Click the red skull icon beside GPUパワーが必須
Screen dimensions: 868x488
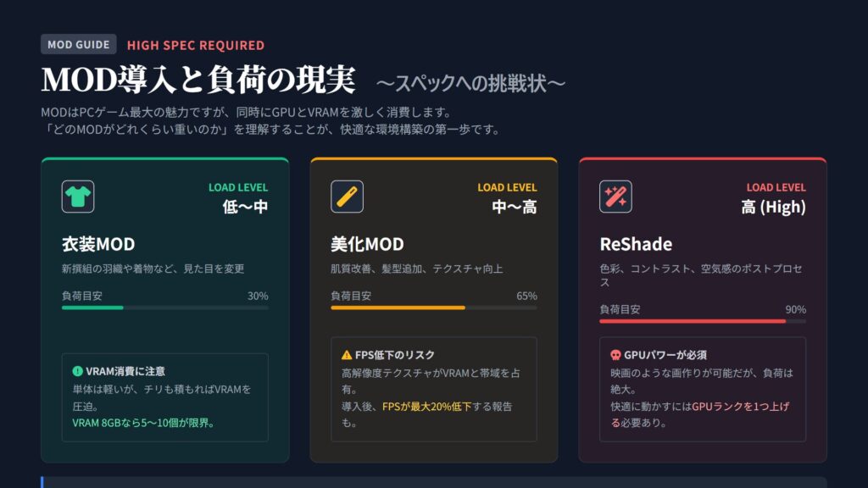coord(615,355)
